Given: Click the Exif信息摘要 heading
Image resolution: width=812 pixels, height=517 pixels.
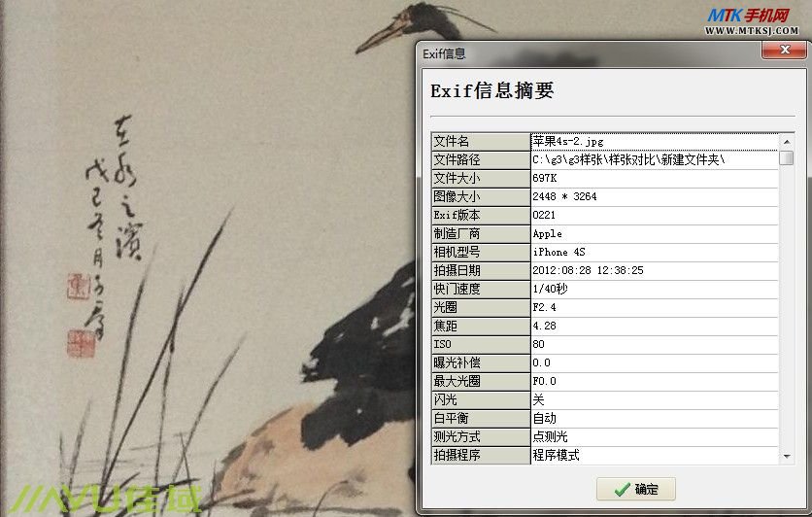Looking at the screenshot, I should [492, 90].
